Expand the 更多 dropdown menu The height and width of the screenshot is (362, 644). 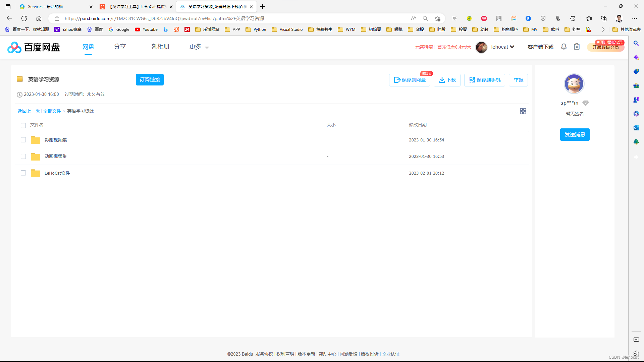tap(199, 47)
